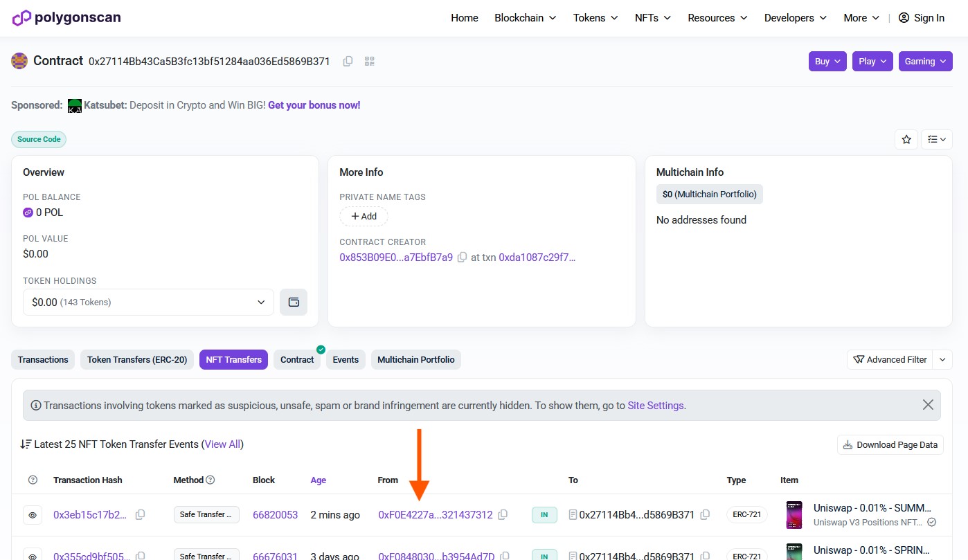968x560 pixels.
Task: Open the wallet icon beside token holdings
Action: 294,302
